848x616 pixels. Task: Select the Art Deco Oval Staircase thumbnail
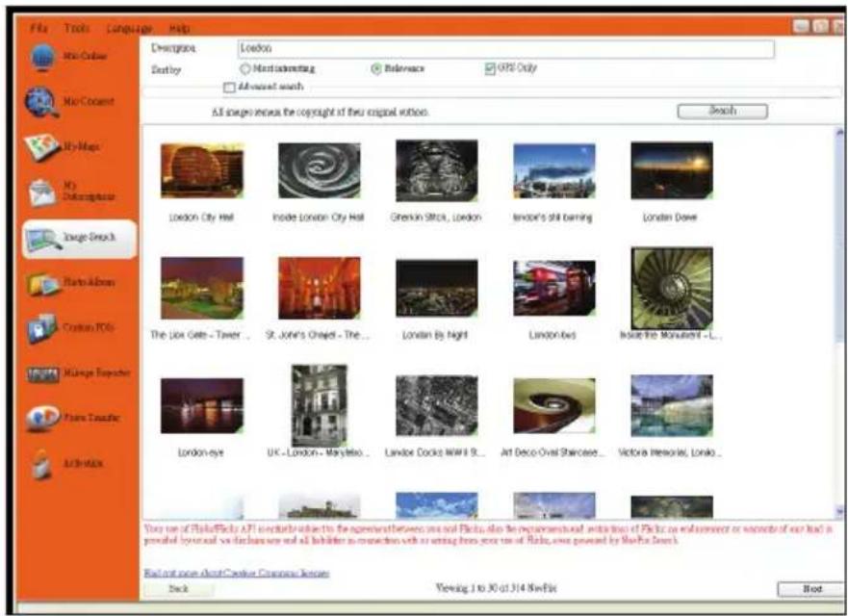pos(554,405)
